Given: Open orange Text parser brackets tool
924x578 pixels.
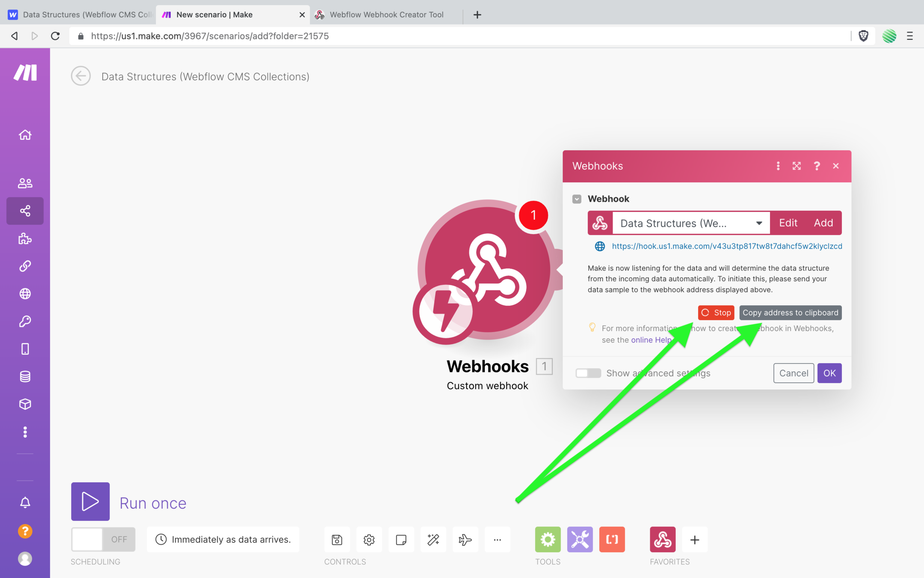Looking at the screenshot, I should click(612, 539).
